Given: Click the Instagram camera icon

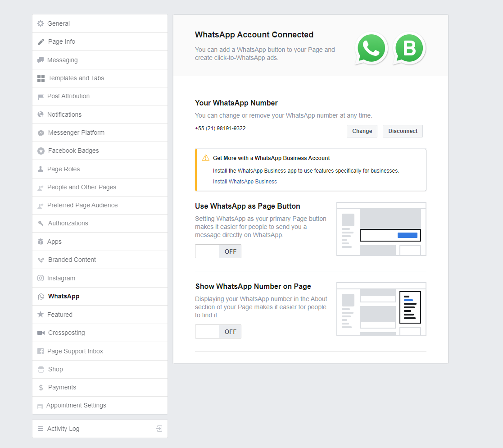Looking at the screenshot, I should [41, 278].
